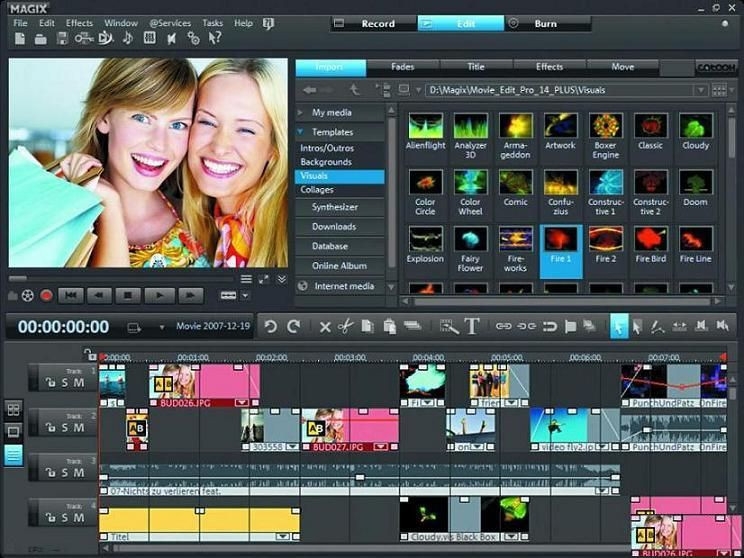The image size is (744, 558).
Task: Cut the clip with the scissors icon
Action: (x=346, y=326)
